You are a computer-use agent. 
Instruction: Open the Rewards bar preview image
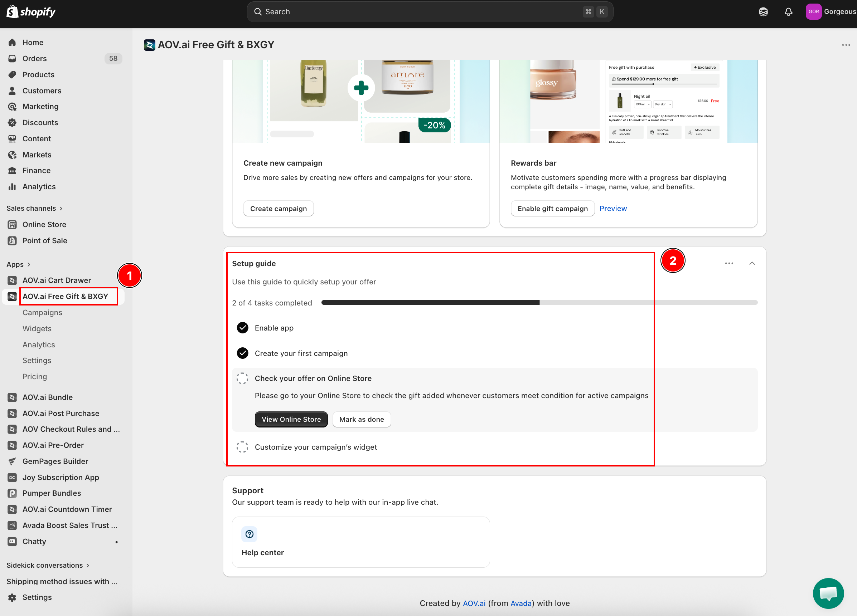pos(628,101)
